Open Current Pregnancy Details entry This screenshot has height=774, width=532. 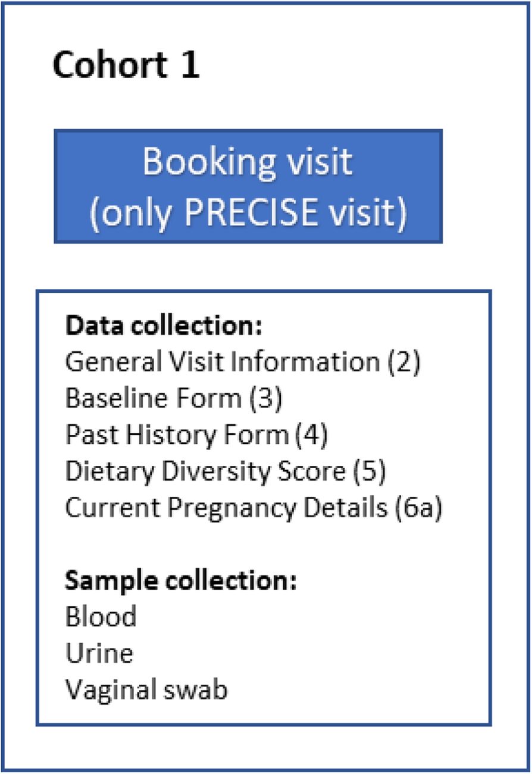coord(229,509)
